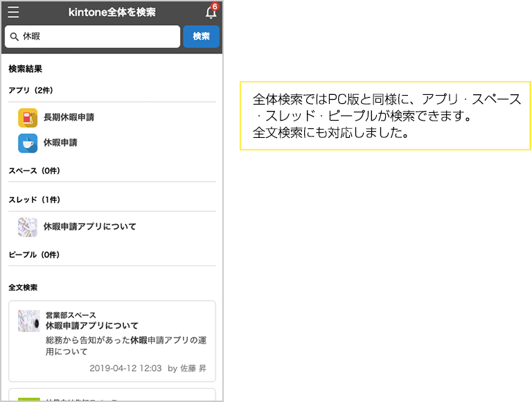
Task: Click the timestamp 2019-04-12 12:03
Action: tap(125, 368)
